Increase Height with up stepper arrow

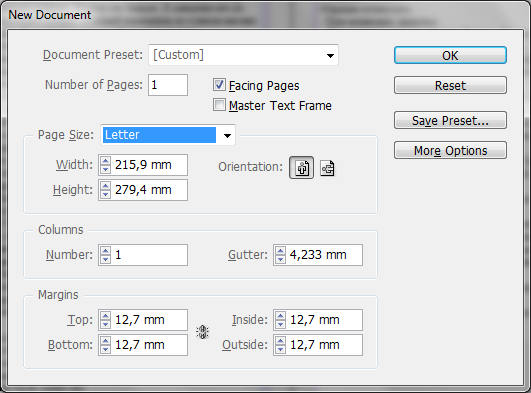pyautogui.click(x=106, y=186)
